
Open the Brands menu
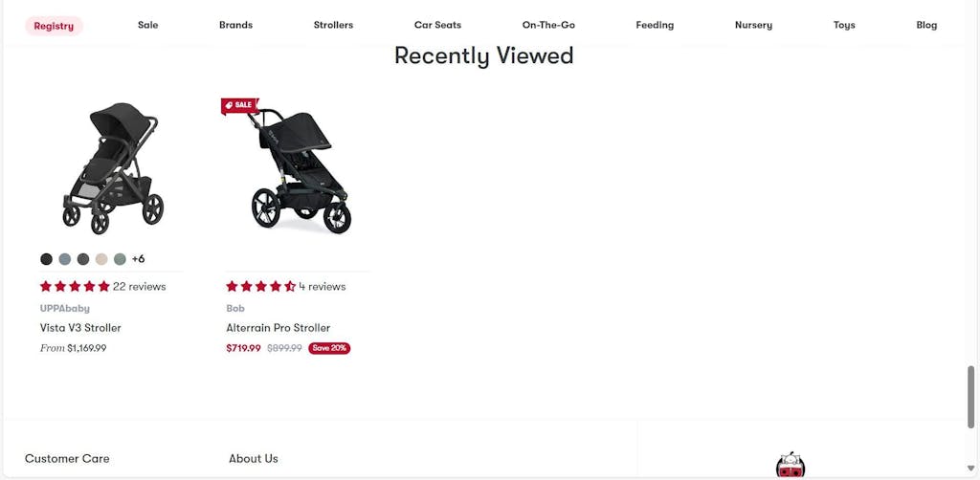(235, 25)
